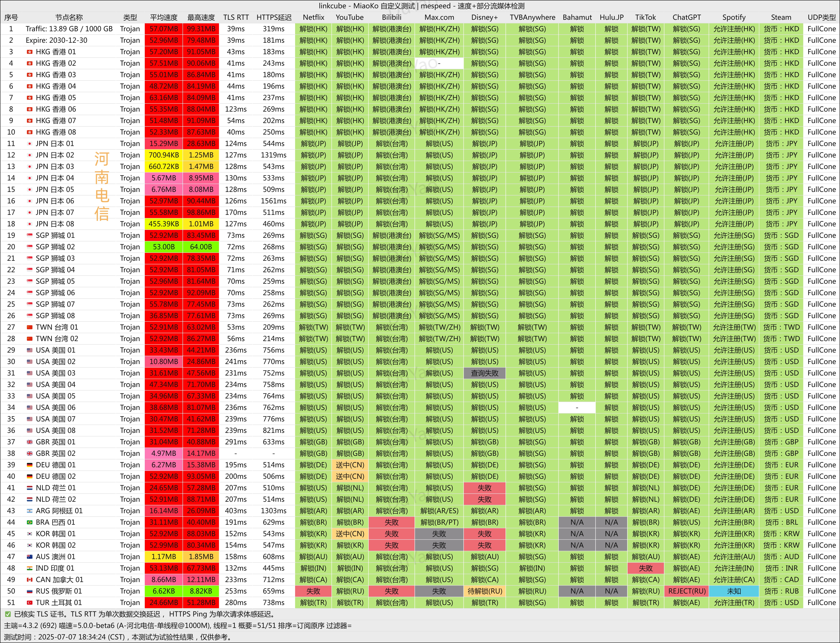Select the Spotify column header

[734, 17]
